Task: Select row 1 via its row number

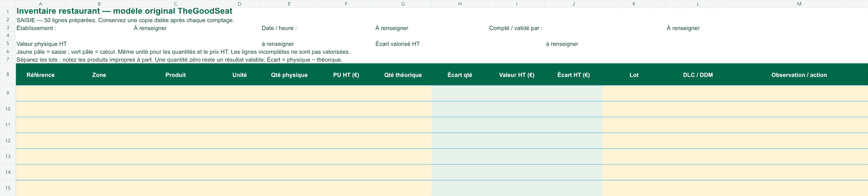Action: point(8,11)
